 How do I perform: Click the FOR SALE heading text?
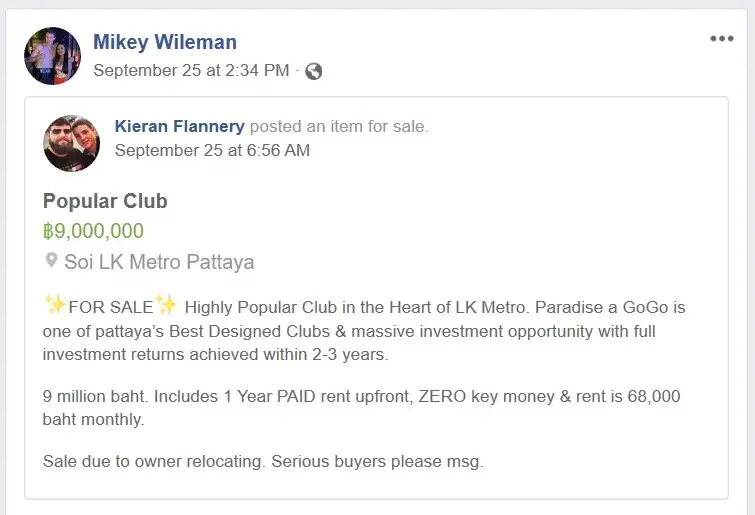coord(110,307)
